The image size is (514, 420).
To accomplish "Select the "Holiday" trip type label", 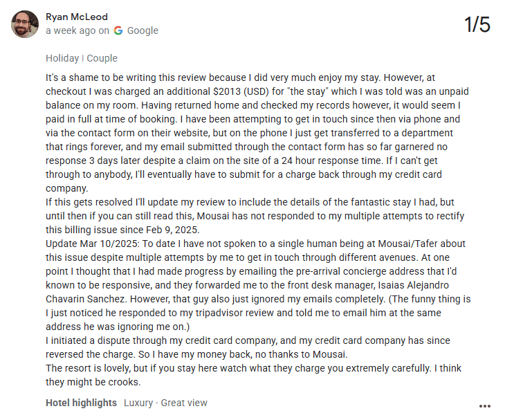I will (62, 58).
